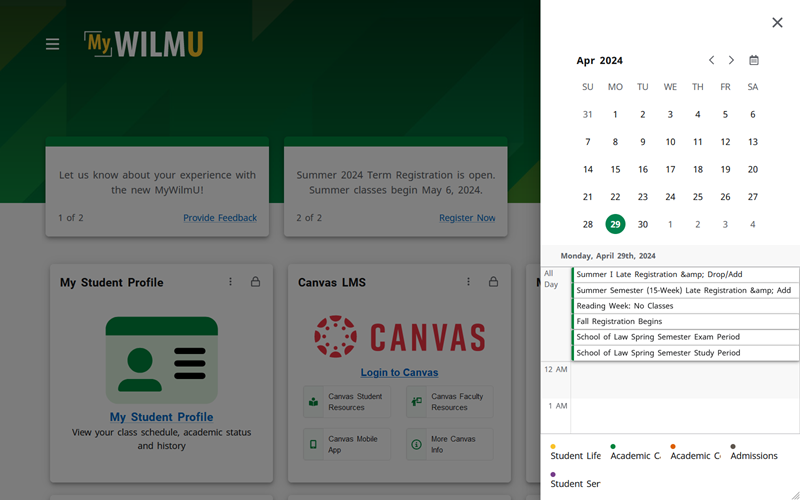The width and height of the screenshot is (800, 500).
Task: Open Canvas Student Resources tile
Action: [347, 402]
